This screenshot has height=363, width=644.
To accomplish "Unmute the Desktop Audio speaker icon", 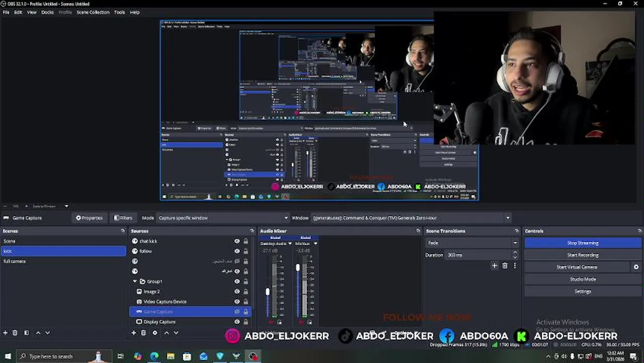I will [272, 322].
